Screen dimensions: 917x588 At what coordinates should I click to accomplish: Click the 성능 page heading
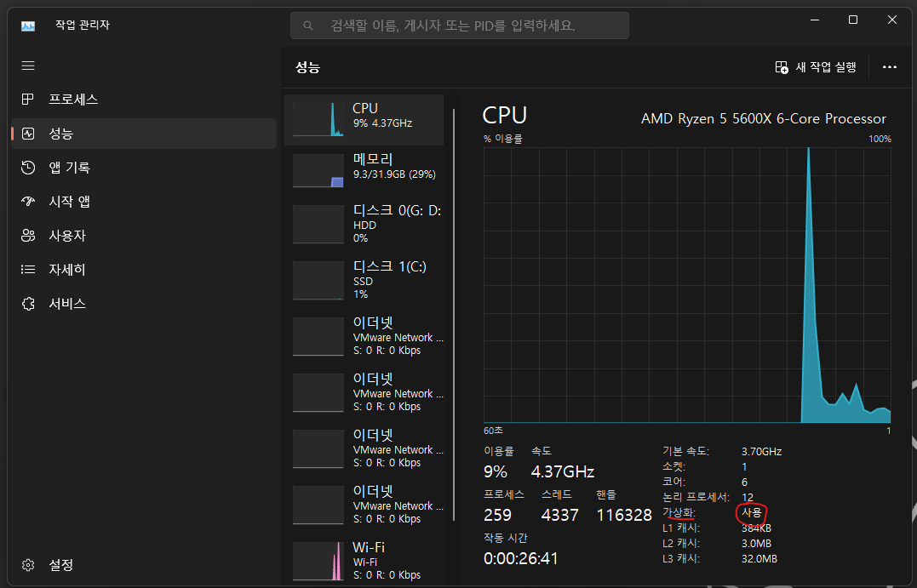click(x=307, y=67)
